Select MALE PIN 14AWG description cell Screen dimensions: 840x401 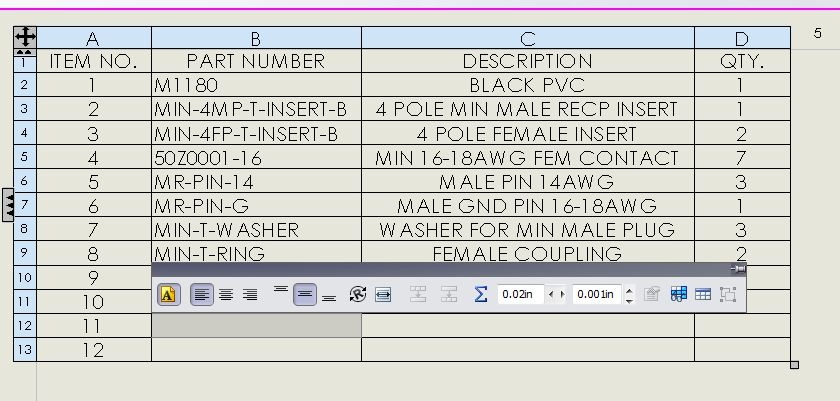click(x=528, y=181)
